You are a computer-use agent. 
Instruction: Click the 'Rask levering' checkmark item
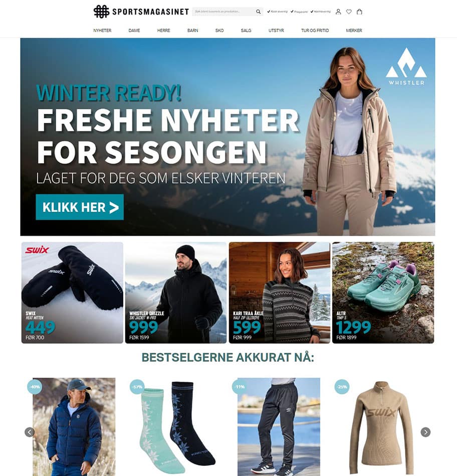click(x=277, y=12)
